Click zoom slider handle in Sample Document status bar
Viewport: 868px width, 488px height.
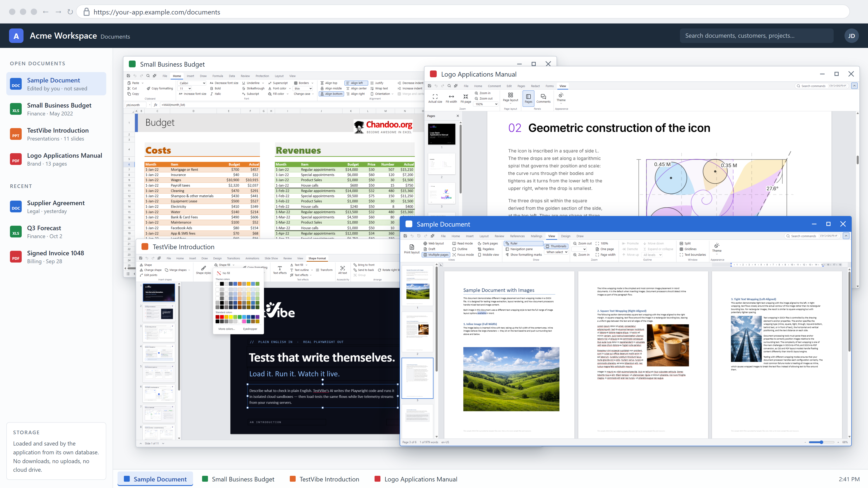pos(821,442)
